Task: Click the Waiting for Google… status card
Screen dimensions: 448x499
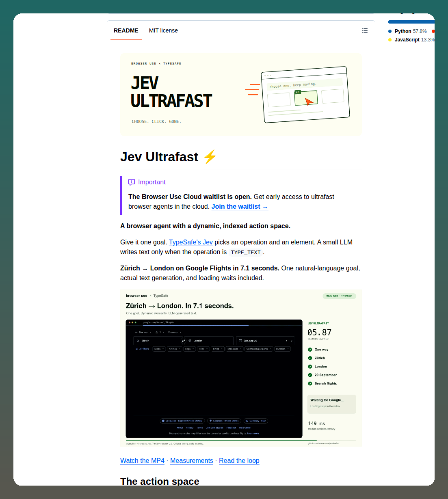Action: pos(332,404)
